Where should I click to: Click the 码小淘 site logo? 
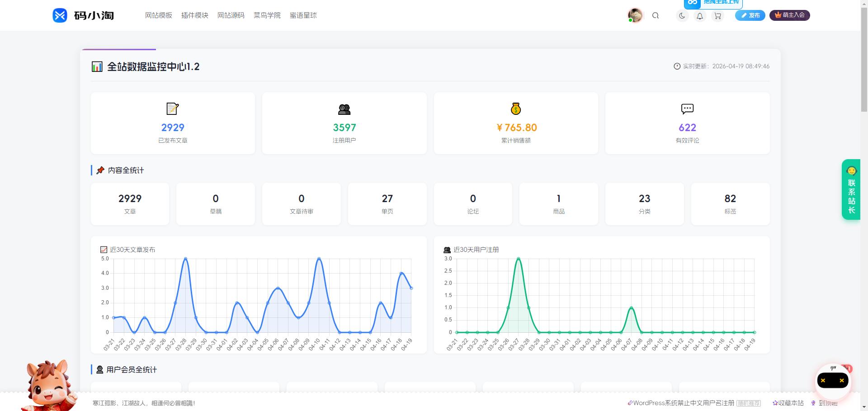83,15
